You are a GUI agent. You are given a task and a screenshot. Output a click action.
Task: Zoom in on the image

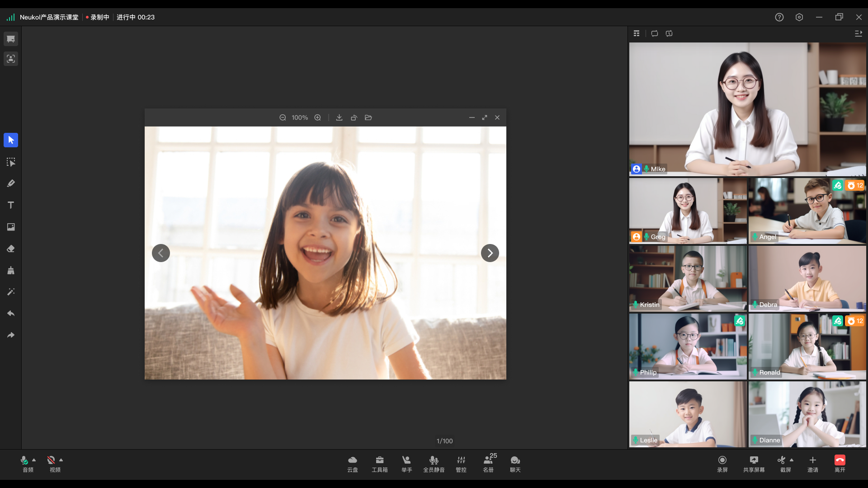[318, 117]
